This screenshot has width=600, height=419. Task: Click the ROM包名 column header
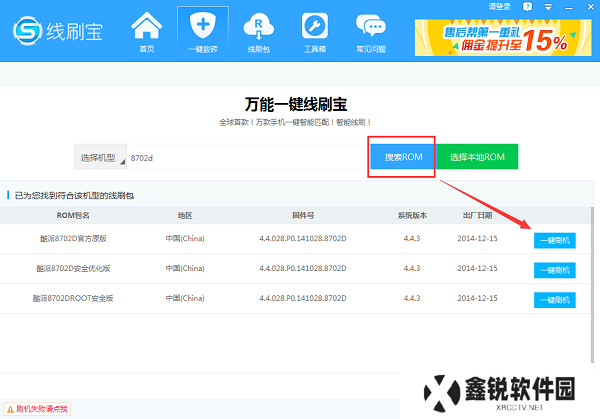(73, 215)
